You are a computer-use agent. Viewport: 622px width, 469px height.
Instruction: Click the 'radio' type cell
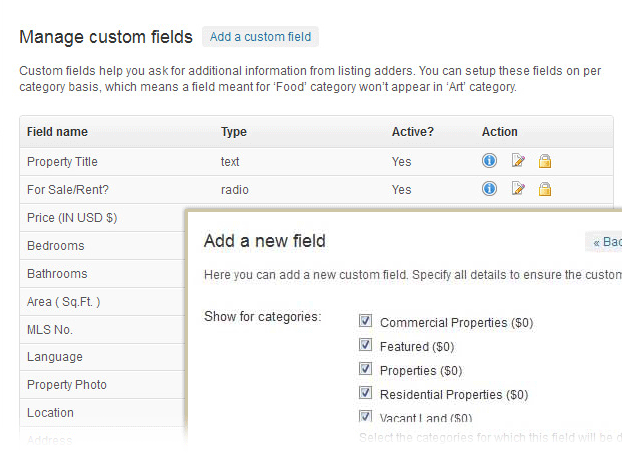coord(234,190)
